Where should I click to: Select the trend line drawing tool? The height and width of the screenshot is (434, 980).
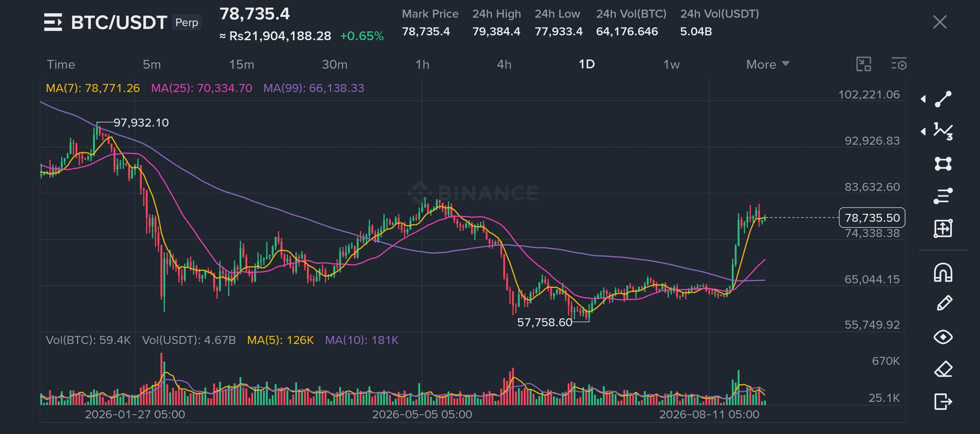[x=943, y=99]
